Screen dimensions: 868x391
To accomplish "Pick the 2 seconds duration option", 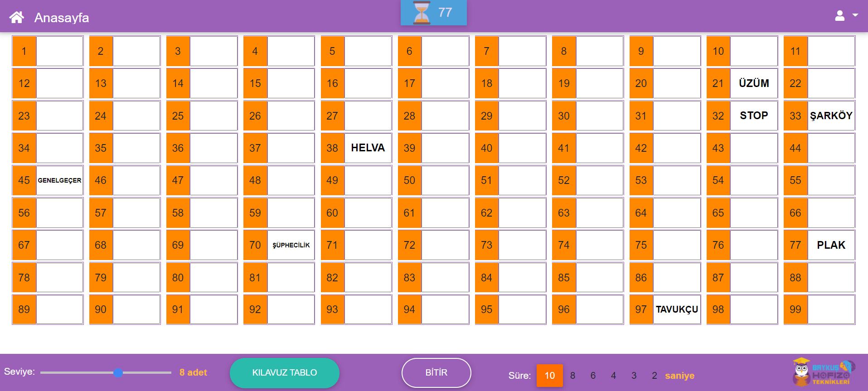I will 654,376.
